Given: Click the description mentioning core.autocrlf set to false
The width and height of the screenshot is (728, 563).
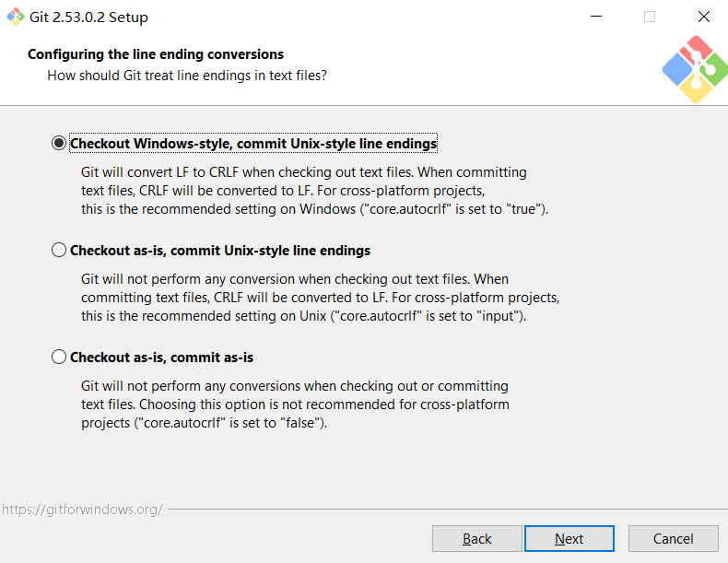Looking at the screenshot, I should click(295, 405).
